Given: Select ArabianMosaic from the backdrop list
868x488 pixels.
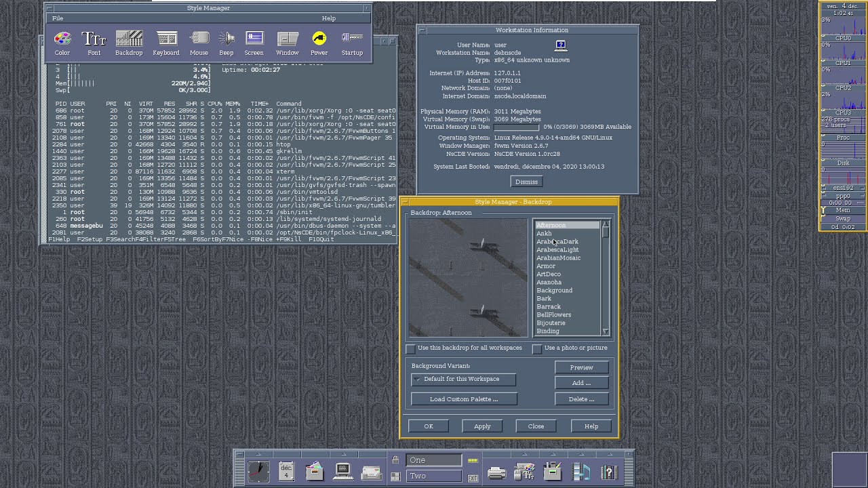Looking at the screenshot, I should 558,258.
